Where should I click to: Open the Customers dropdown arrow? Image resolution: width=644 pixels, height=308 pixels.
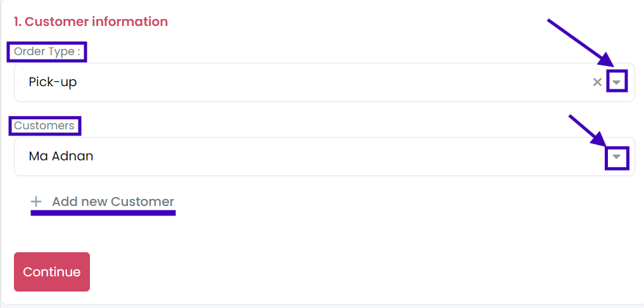coord(617,157)
